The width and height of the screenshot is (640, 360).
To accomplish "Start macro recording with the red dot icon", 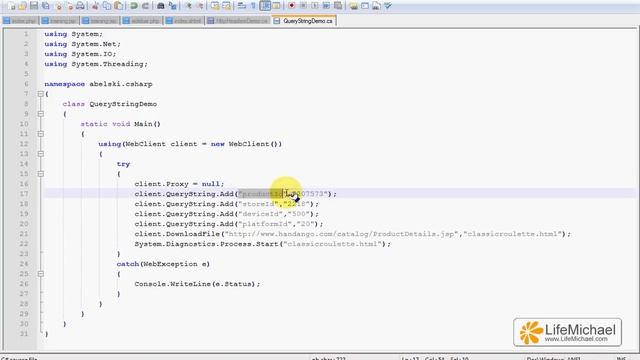I will click(x=291, y=6).
